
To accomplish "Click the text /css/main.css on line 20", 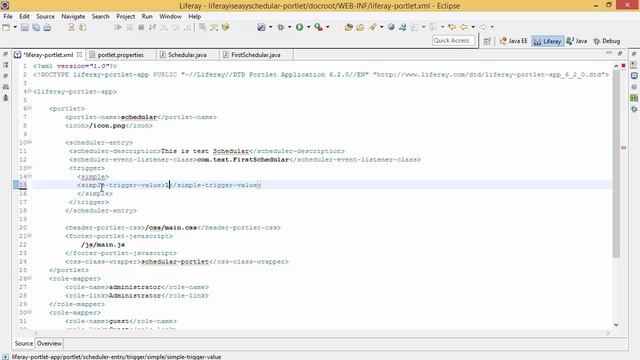I will [x=171, y=228].
